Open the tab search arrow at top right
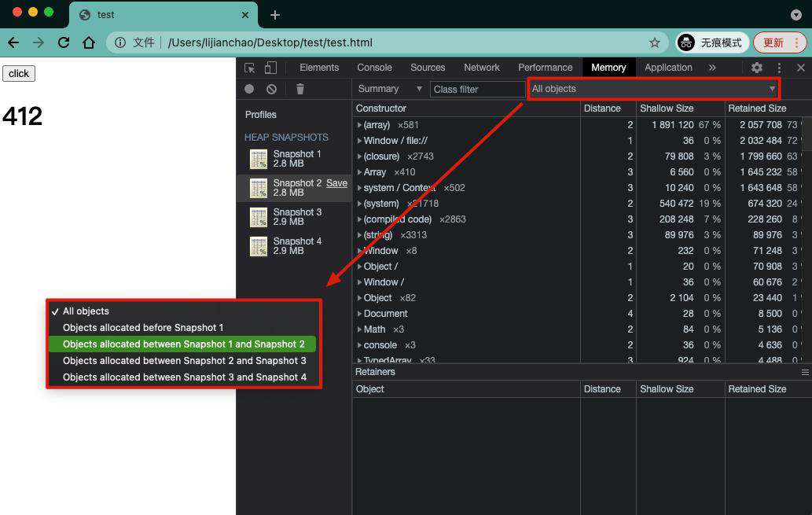Screen dimensions: 812x515 796,15
